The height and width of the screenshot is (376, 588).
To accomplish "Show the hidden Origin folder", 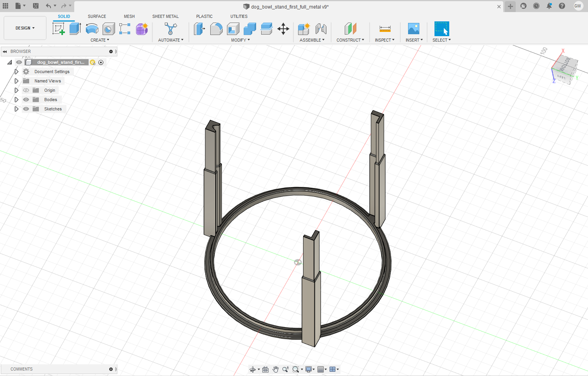I will tap(26, 90).
